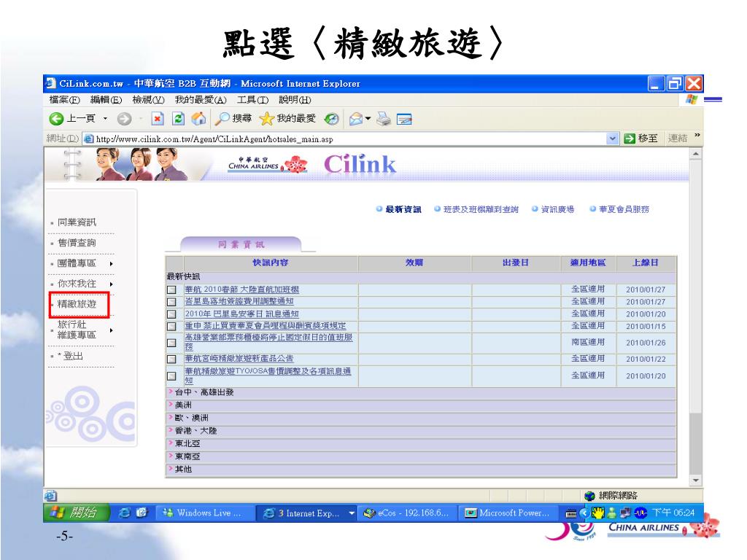Click the network computers tray icon

(625, 513)
